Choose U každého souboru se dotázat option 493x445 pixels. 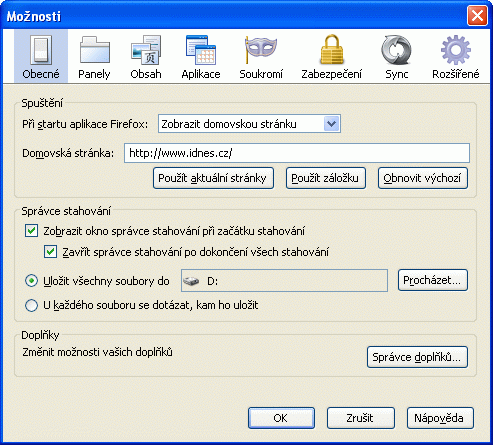[31, 305]
